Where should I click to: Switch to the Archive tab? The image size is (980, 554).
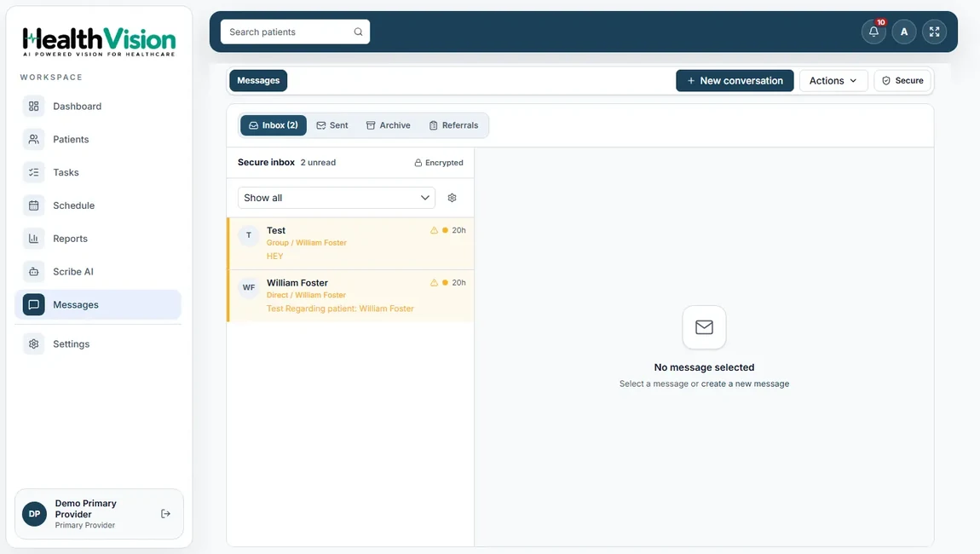click(388, 125)
